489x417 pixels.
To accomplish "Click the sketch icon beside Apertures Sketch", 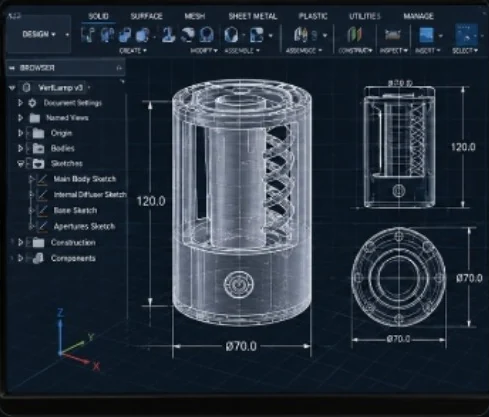I will click(42, 227).
